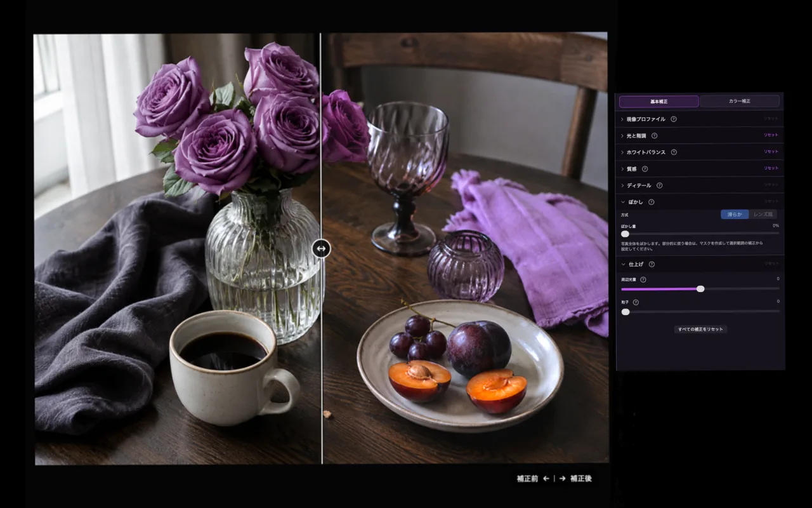
Task: Click リセット for ディテール
Action: point(771,185)
